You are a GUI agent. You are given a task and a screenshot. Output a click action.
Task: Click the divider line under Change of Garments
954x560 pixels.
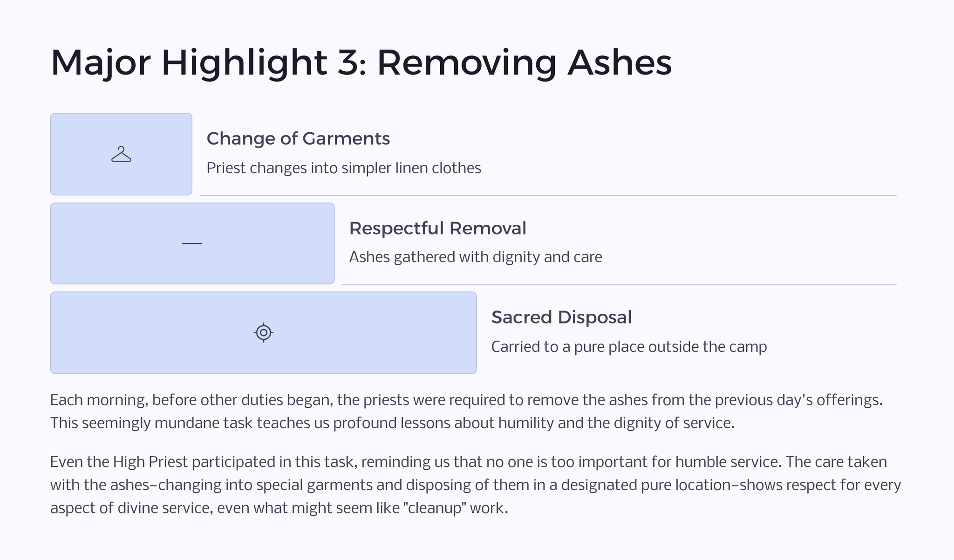pyautogui.click(x=548, y=196)
